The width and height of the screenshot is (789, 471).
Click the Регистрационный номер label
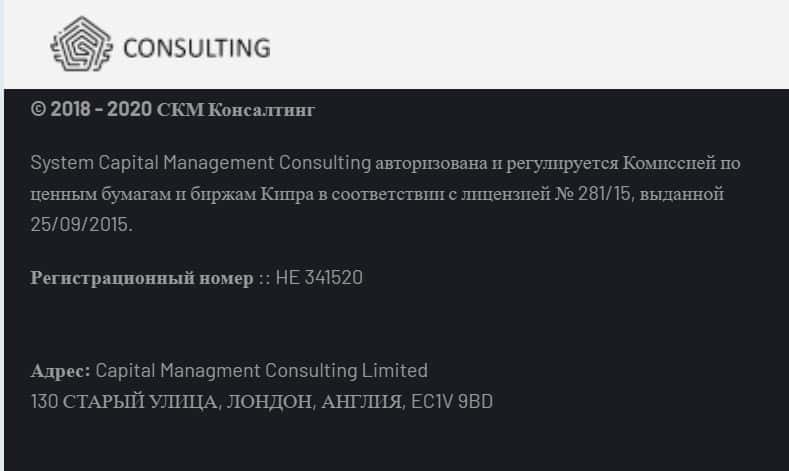(142, 278)
